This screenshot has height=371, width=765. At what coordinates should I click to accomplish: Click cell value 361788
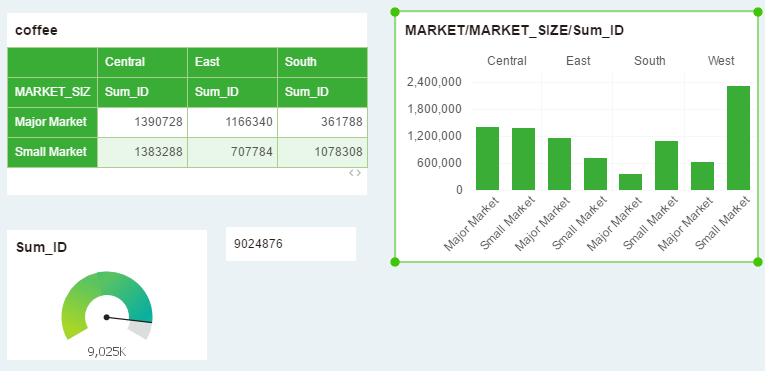[322, 122]
